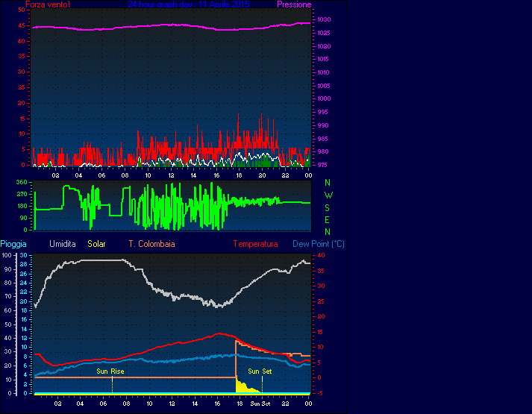
Task: Click the 'Pressione' legend label
Action: click(294, 4)
